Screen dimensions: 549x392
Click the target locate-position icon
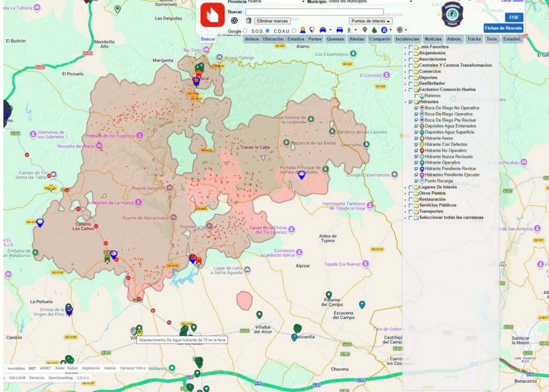235,21
